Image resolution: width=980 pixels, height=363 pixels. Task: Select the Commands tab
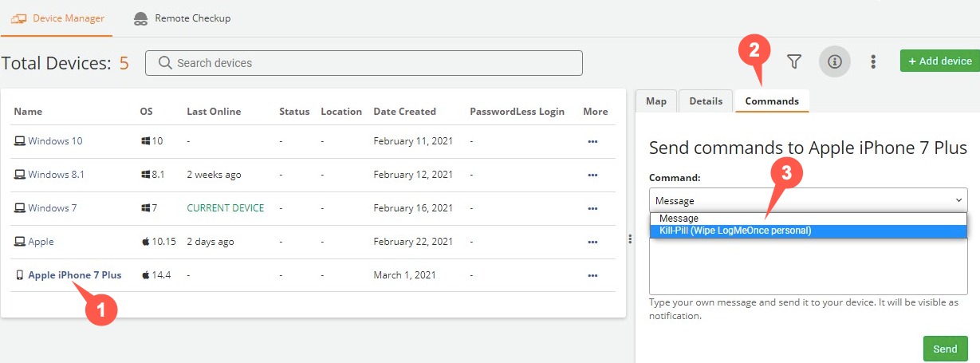[x=772, y=101]
